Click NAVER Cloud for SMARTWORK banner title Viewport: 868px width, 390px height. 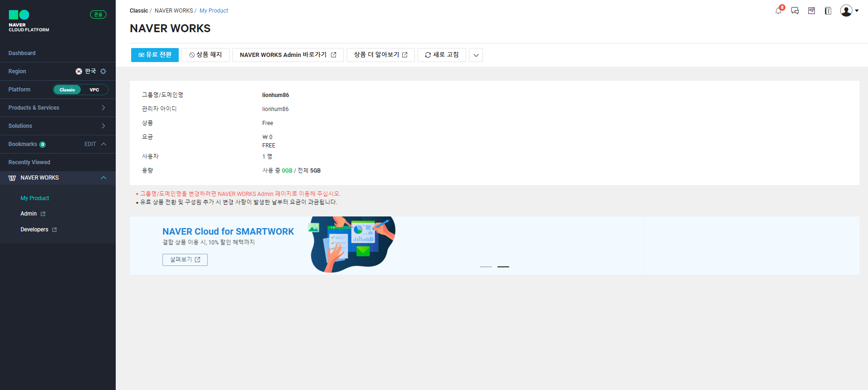(228, 231)
